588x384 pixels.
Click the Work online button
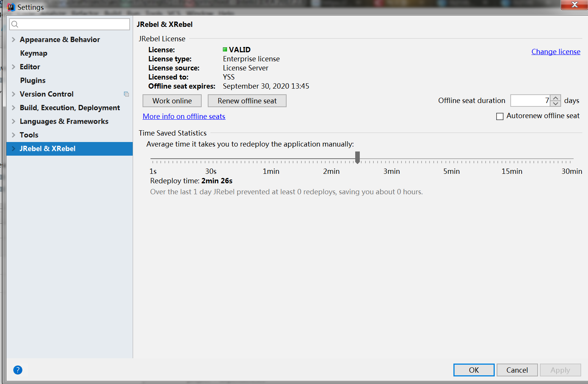tap(172, 101)
